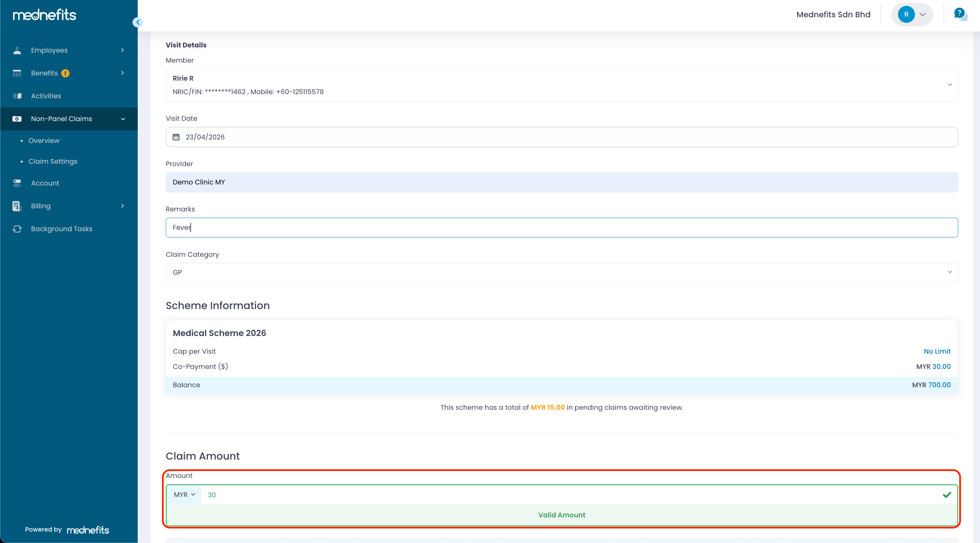The width and height of the screenshot is (980, 543).
Task: Click the calendar icon in Visit Date
Action: point(176,137)
